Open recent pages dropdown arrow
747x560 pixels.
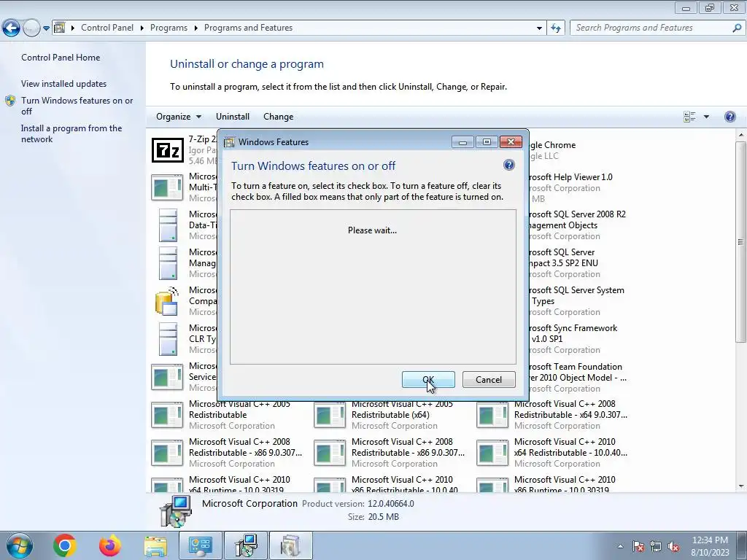(46, 28)
